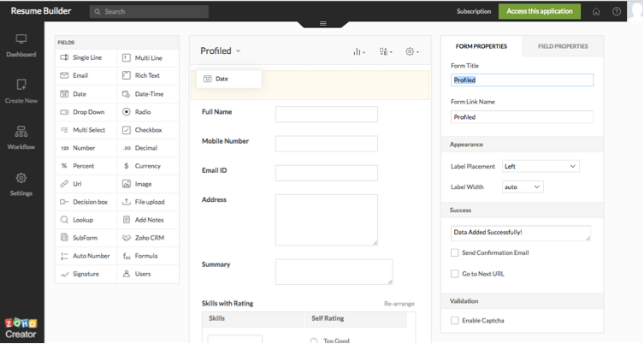Open Workflow section in sidebar
Screen dimensions: 644x344
pos(21,138)
